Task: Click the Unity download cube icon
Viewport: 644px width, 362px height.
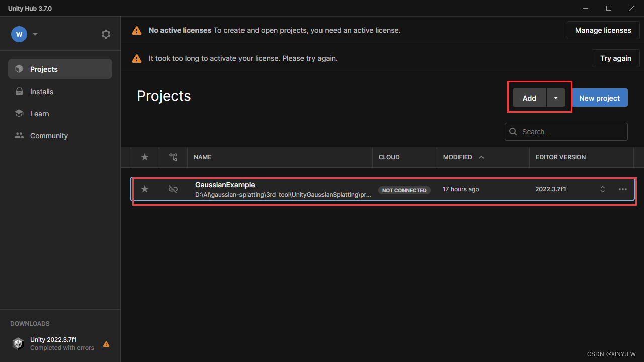Action: pos(18,344)
